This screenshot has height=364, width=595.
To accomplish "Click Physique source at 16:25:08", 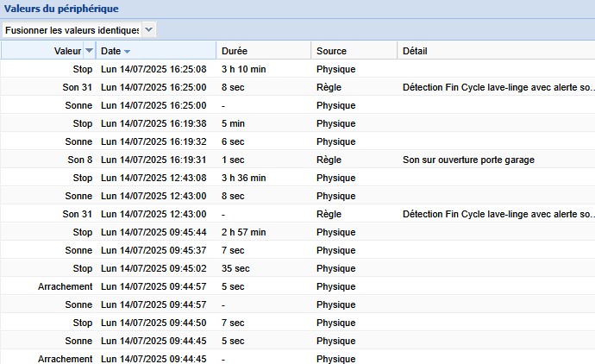I will click(x=335, y=69).
